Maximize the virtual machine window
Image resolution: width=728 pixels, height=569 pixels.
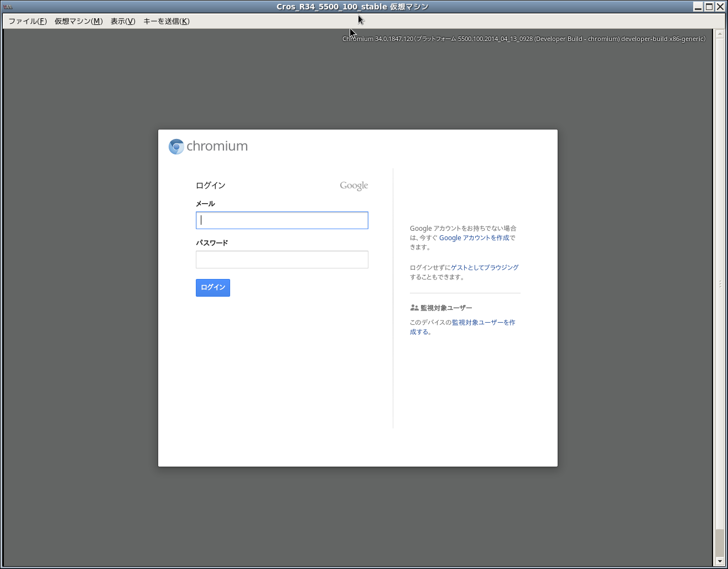point(709,7)
